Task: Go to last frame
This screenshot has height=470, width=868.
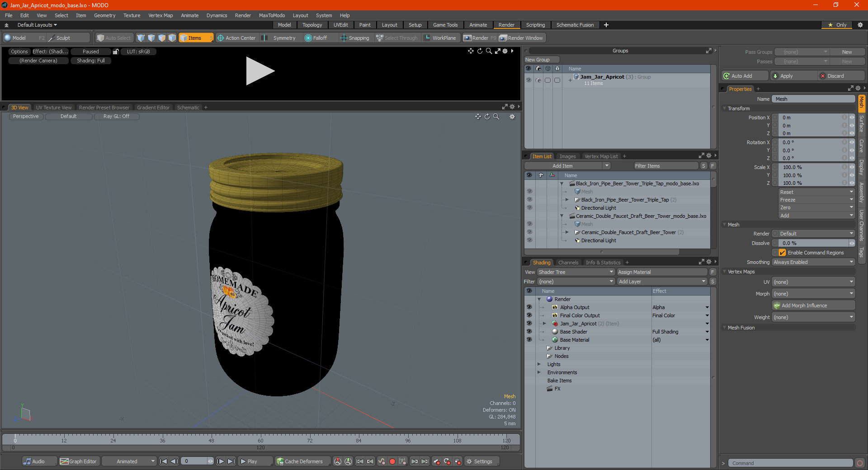Action: tap(231, 461)
